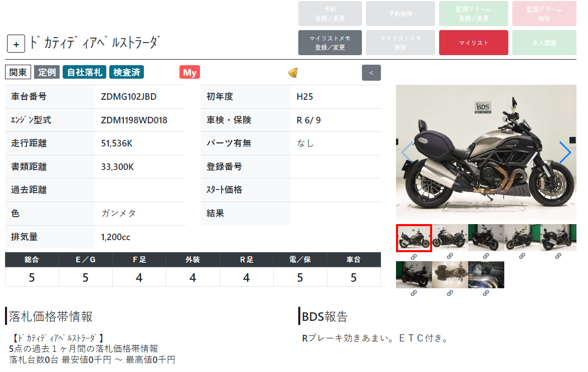Select the red-bordered right-side view thumbnail
588x372 pixels.
click(x=414, y=238)
